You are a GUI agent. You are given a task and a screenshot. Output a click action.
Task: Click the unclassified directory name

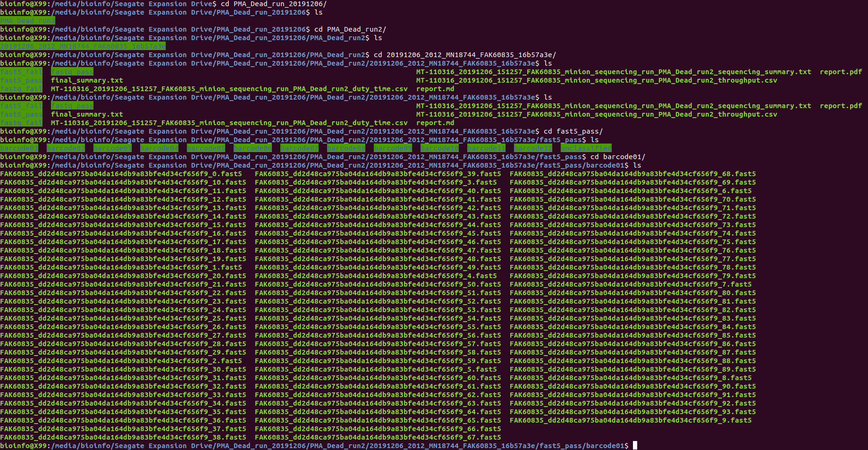point(586,148)
